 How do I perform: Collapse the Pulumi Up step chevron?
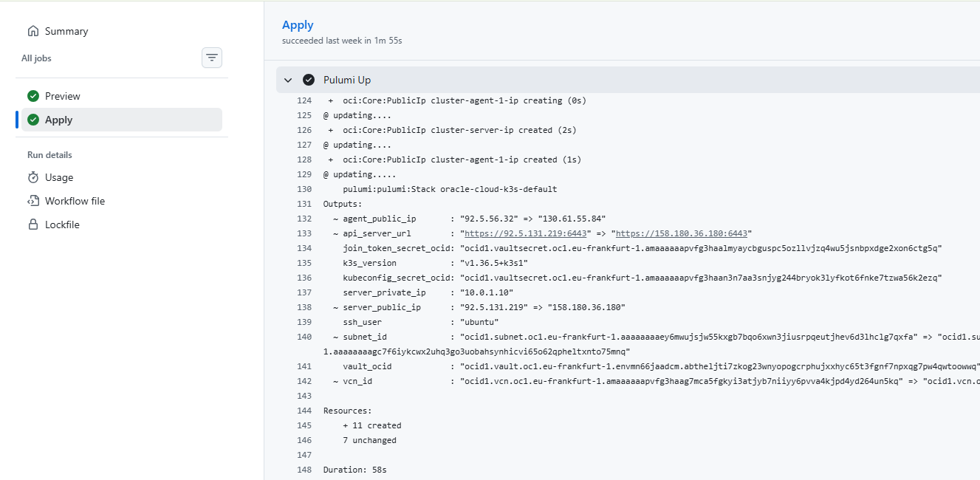(x=288, y=80)
